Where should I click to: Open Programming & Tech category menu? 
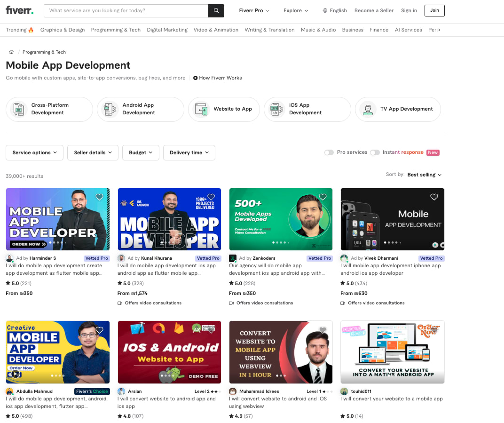pos(116,30)
